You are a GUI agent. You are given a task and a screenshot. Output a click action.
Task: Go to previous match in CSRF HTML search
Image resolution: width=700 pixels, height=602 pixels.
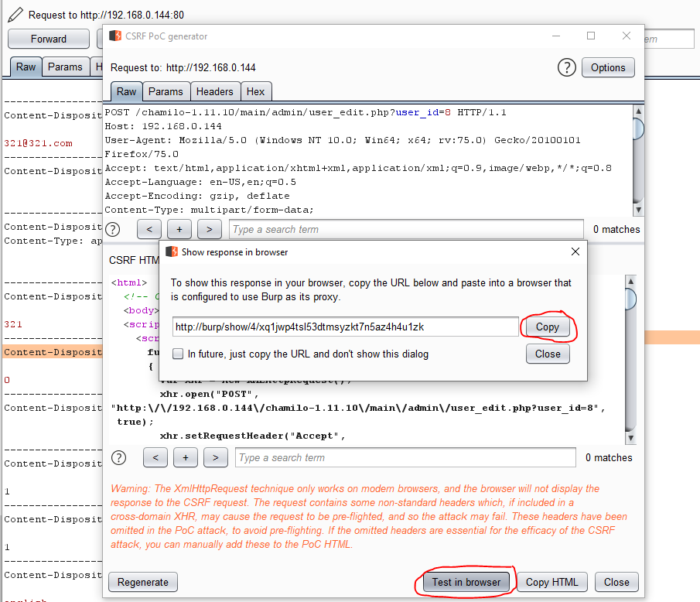[x=155, y=458]
